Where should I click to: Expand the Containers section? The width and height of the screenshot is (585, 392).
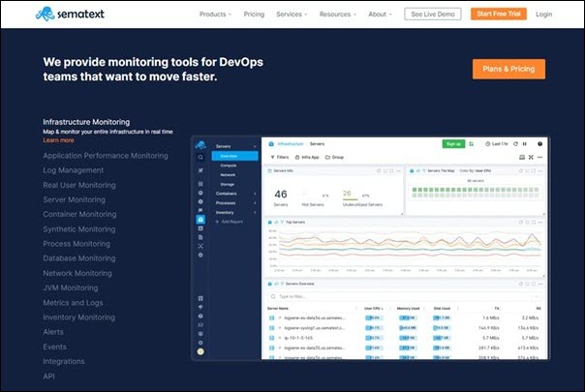pyautogui.click(x=235, y=194)
